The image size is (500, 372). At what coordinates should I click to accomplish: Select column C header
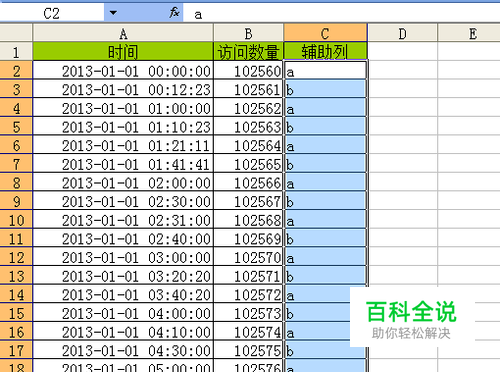[325, 33]
